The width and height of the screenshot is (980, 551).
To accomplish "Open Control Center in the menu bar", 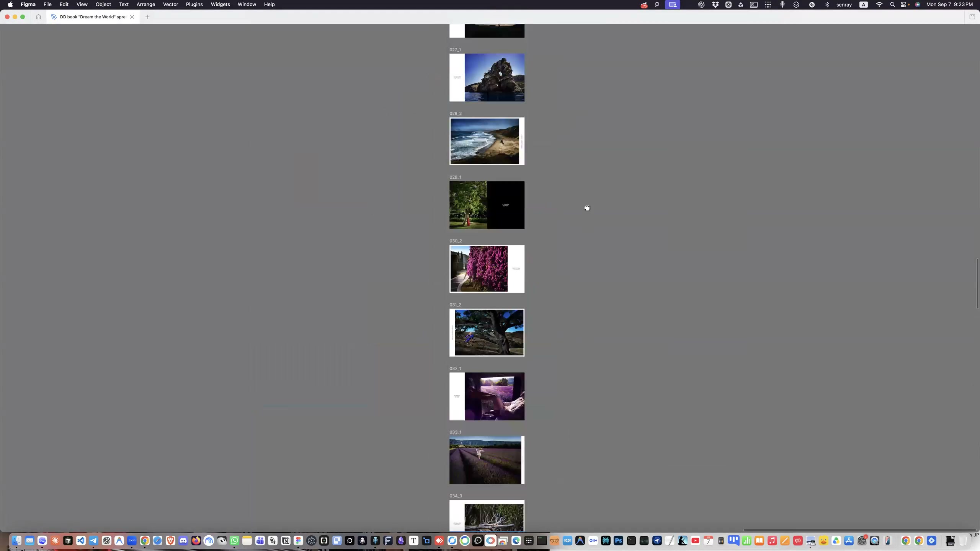I will [x=904, y=5].
